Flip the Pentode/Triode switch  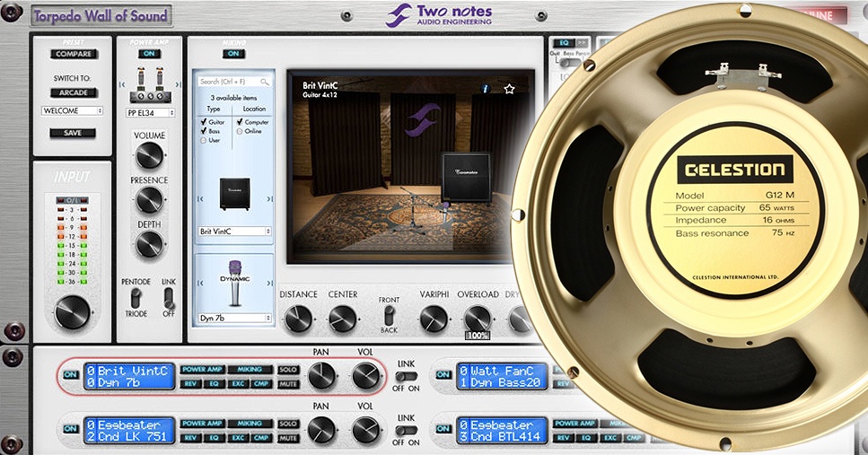tap(136, 298)
